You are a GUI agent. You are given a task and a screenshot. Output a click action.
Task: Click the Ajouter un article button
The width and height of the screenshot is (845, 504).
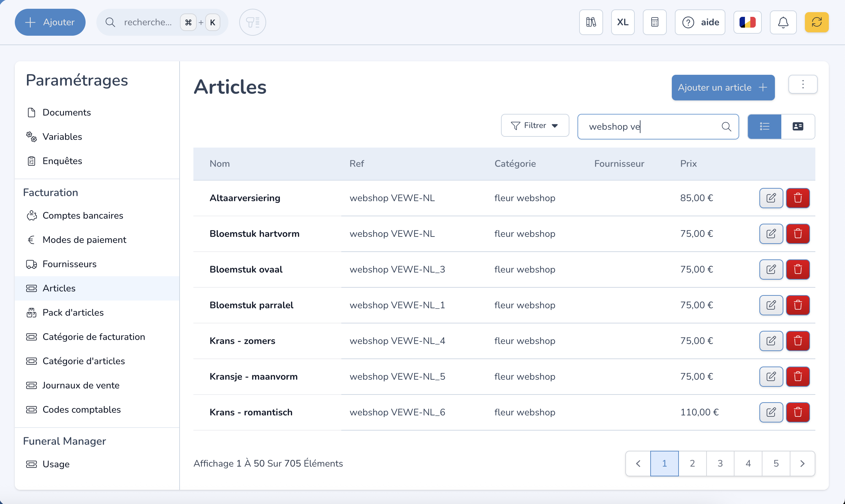click(723, 88)
